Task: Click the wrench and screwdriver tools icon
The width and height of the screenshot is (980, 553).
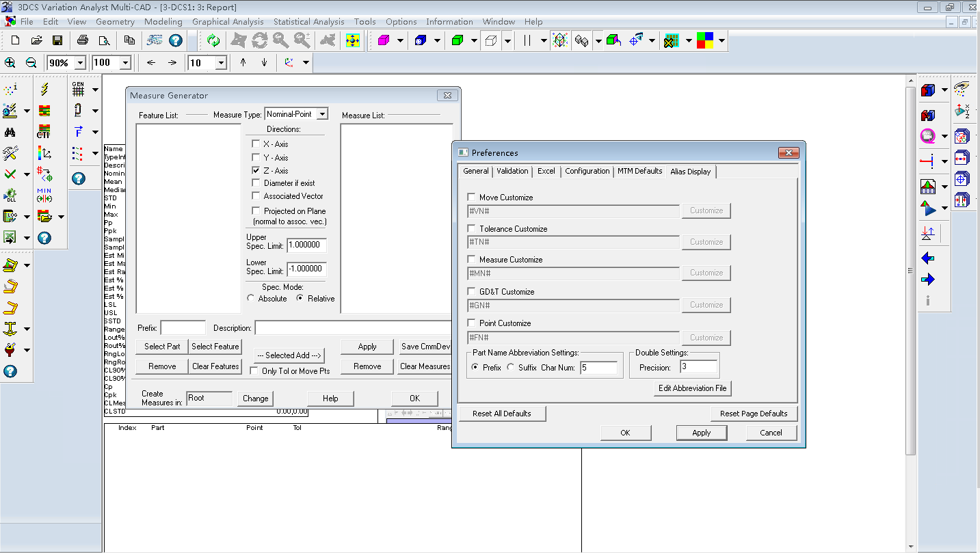Action: pyautogui.click(x=10, y=153)
